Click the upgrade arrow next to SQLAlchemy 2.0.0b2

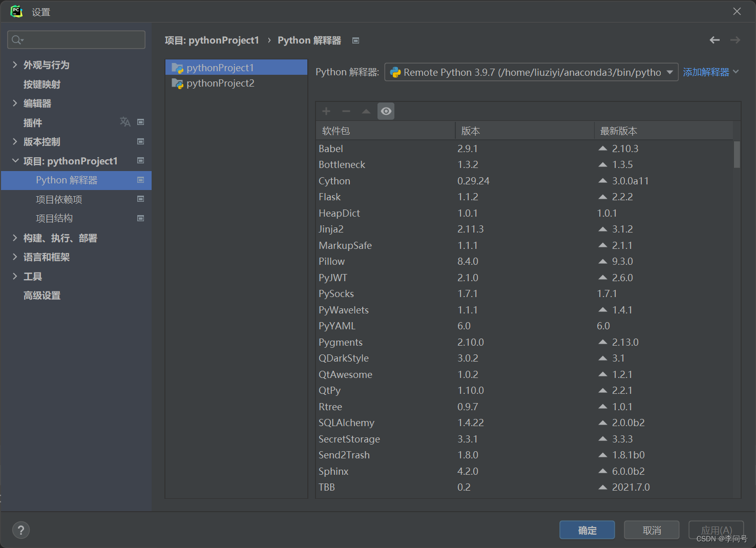click(603, 423)
